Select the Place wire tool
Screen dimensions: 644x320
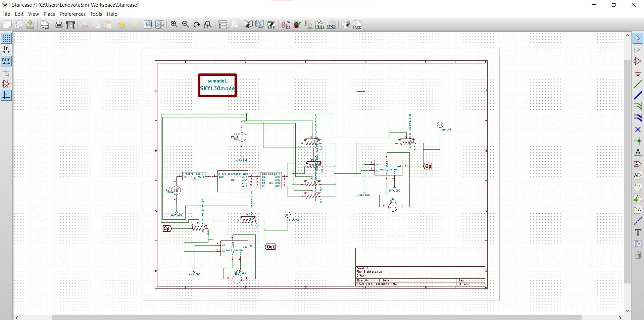(638, 84)
